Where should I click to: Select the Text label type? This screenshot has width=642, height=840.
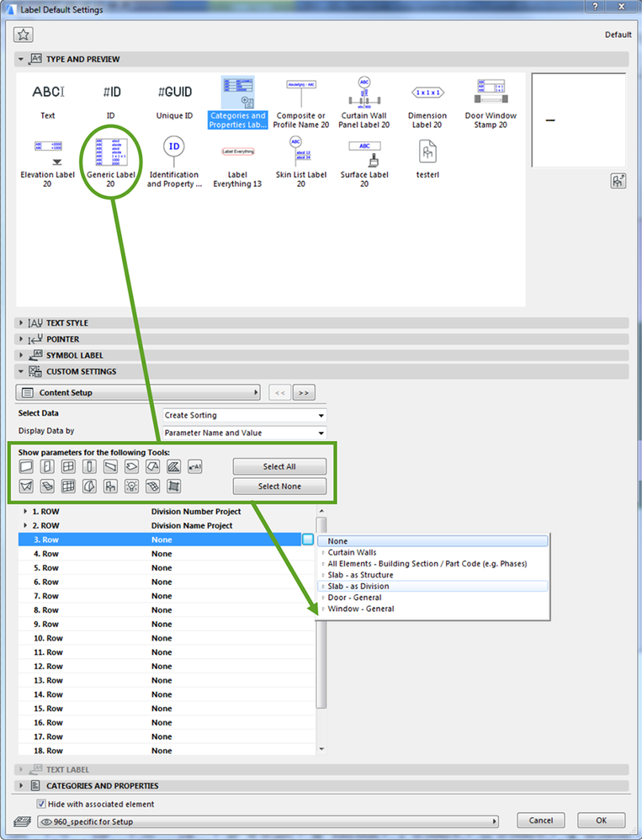point(48,100)
